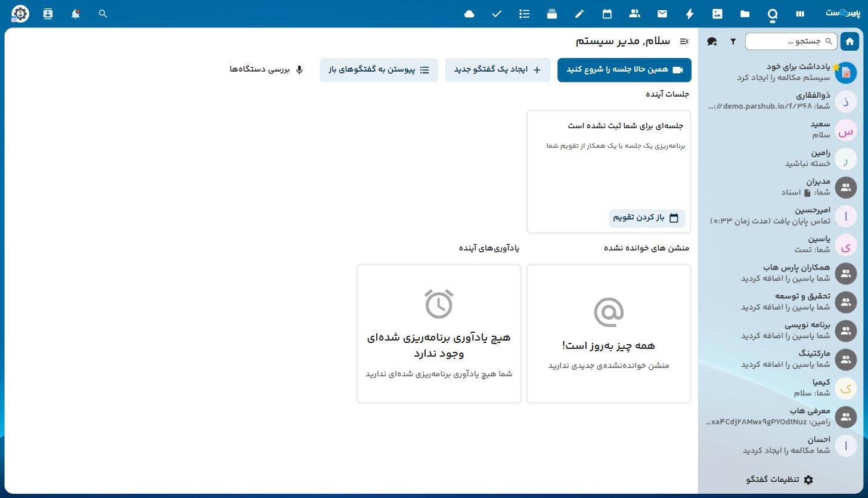Open the یادداشت برای خود conversation
The height and width of the screenshot is (498, 868).
tap(781, 73)
